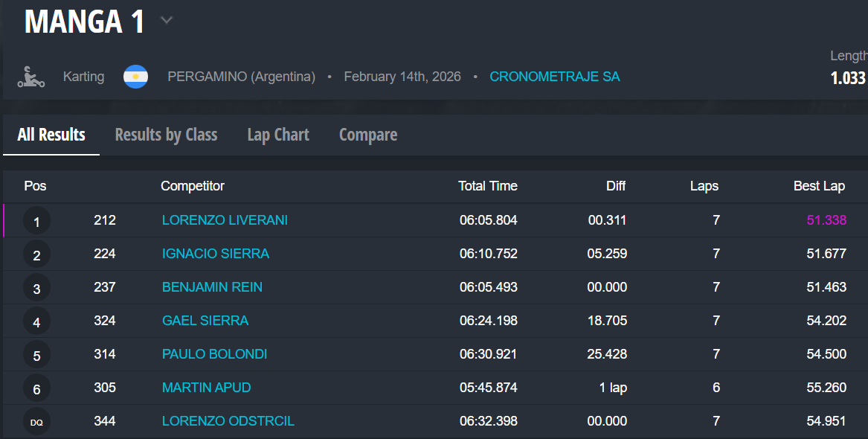The width and height of the screenshot is (868, 439).
Task: Expand the MANGA 1 session dropdown
Action: point(167,21)
